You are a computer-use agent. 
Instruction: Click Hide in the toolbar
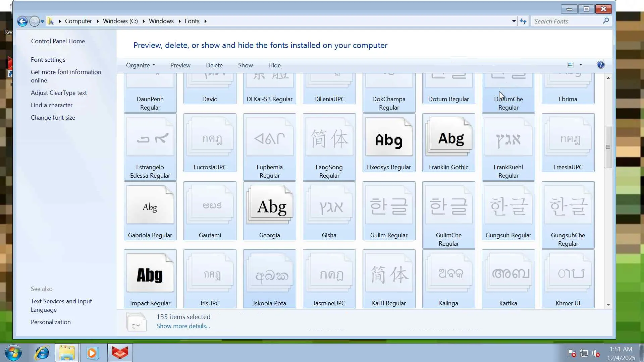click(274, 65)
